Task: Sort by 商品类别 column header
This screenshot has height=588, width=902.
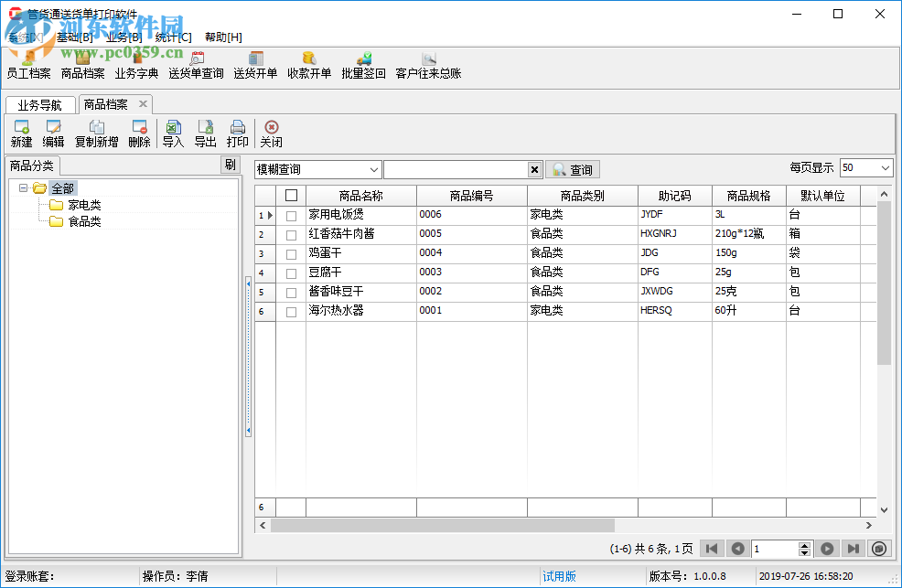Action: coord(583,196)
